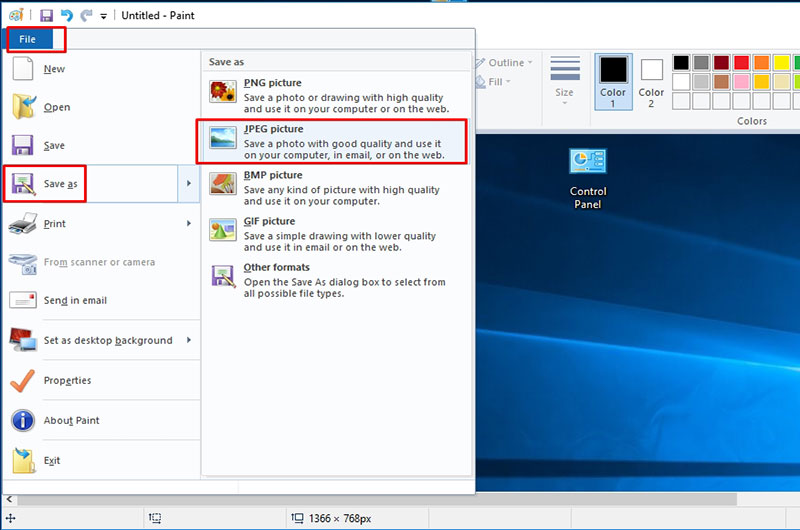Pick the orange color swatch
The width and height of the screenshot is (800, 530).
point(761,63)
